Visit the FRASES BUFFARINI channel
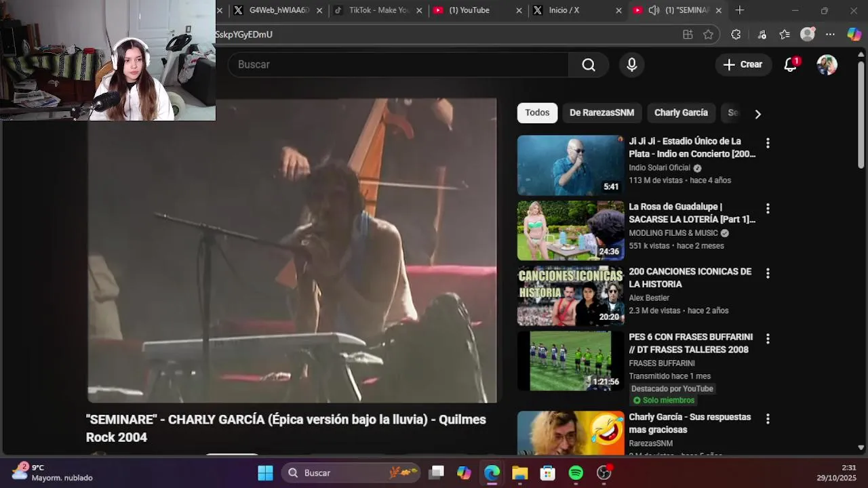 [x=662, y=363]
